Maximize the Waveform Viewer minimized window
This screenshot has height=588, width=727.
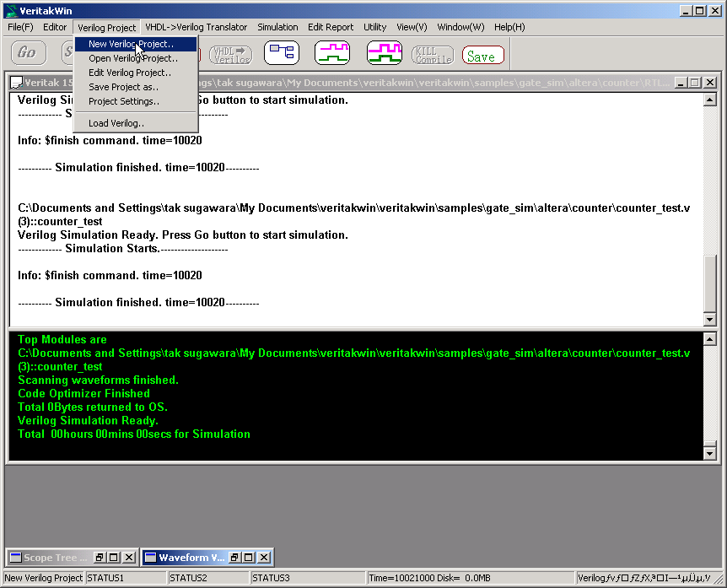coord(249,558)
